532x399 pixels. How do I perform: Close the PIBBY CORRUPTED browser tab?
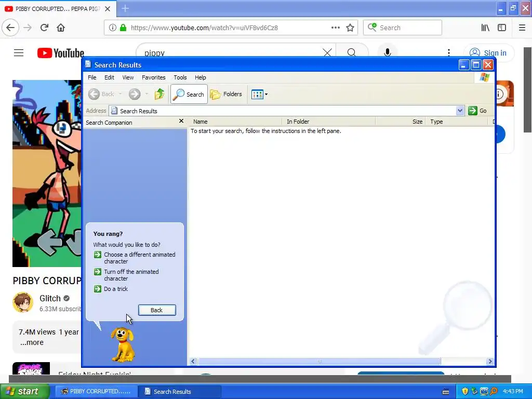coord(108,9)
